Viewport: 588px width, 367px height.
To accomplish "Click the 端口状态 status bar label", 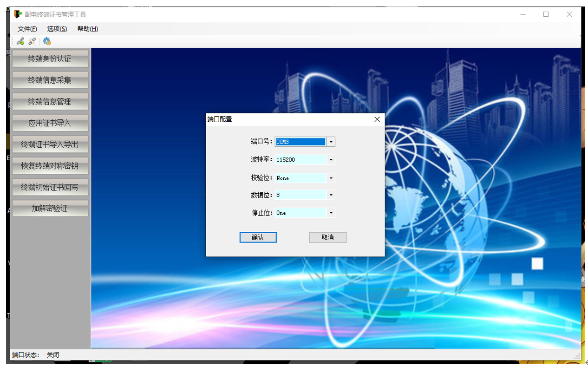I will pyautogui.click(x=26, y=355).
